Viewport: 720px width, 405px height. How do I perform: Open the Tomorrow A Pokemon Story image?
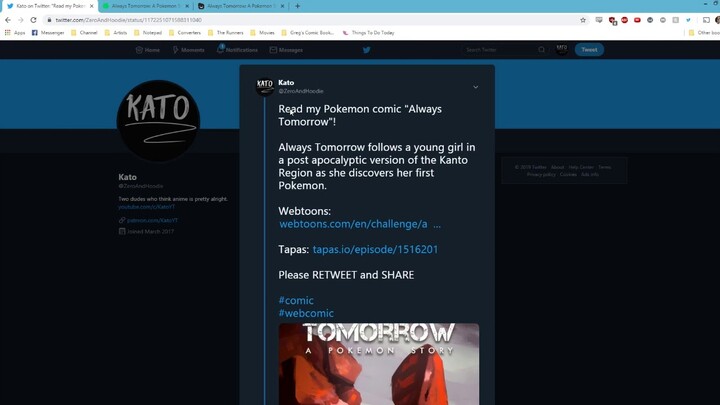pos(379,364)
